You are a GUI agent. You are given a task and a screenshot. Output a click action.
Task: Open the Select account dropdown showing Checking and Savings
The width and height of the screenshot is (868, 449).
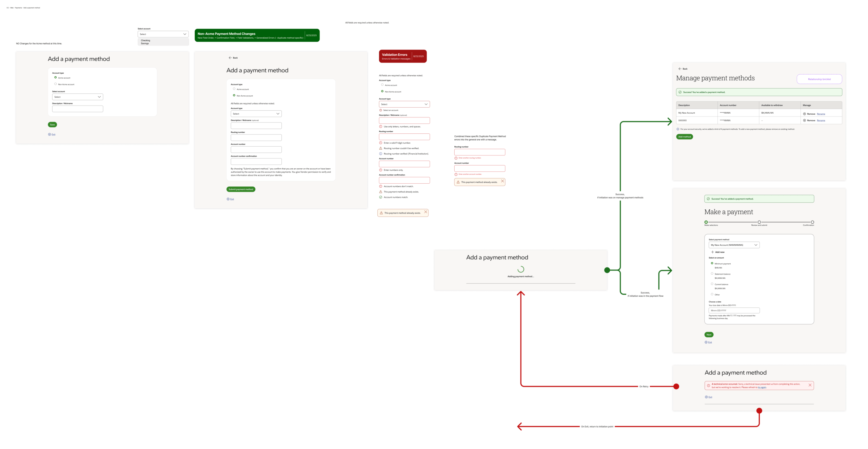[163, 34]
